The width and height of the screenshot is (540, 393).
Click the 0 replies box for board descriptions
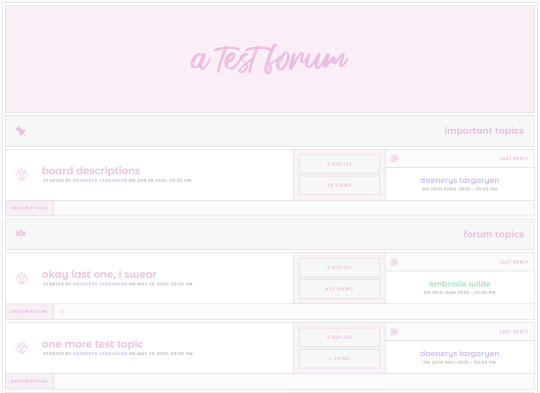[x=339, y=164]
